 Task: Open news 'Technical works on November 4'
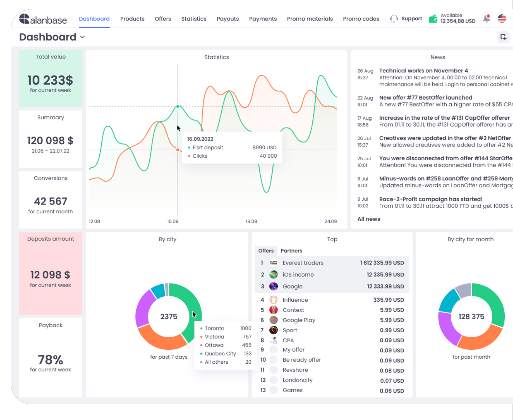tap(423, 71)
